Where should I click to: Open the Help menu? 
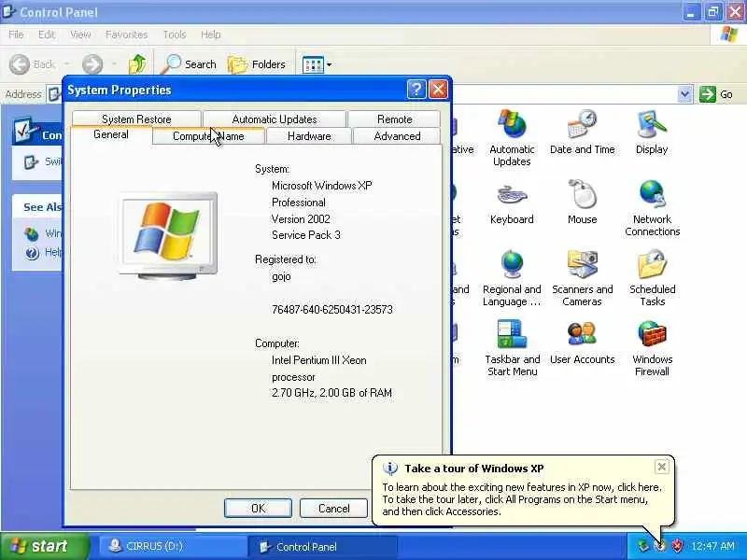click(211, 35)
